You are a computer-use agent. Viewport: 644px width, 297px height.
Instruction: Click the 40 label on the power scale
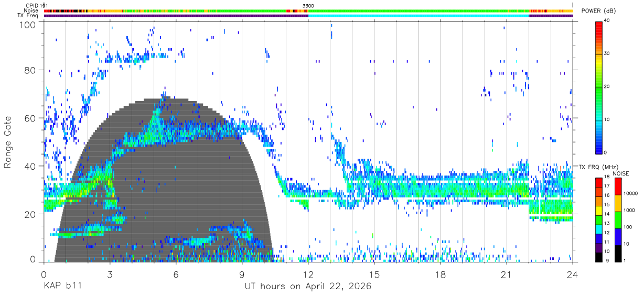[607, 21]
